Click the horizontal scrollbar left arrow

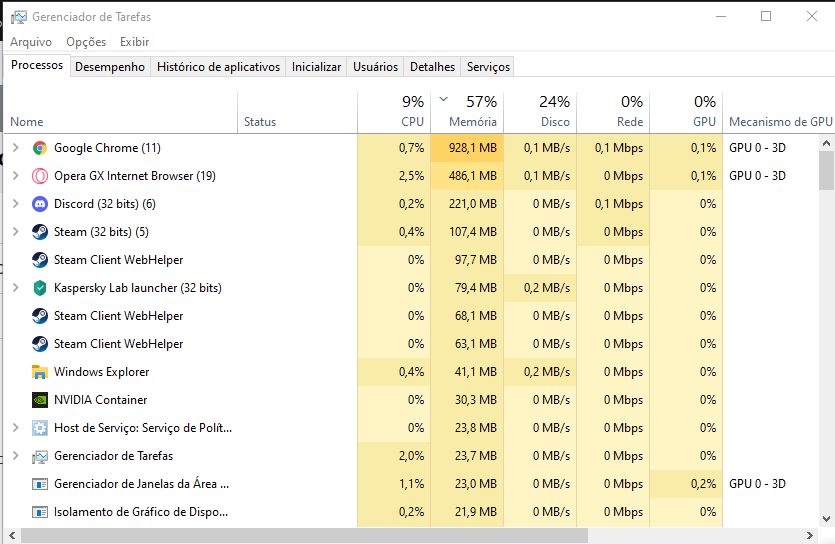point(12,535)
